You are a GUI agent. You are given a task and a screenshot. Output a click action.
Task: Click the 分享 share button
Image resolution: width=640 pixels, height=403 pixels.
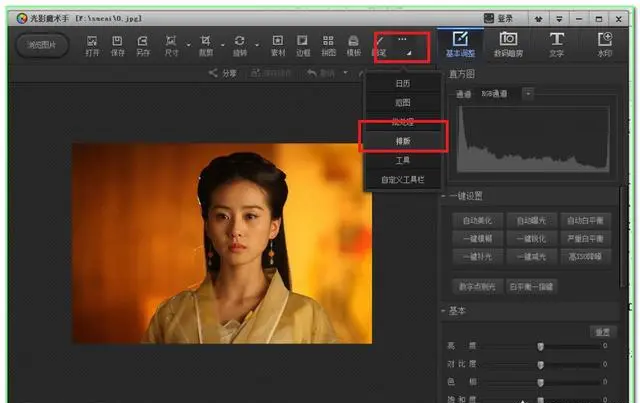click(223, 73)
